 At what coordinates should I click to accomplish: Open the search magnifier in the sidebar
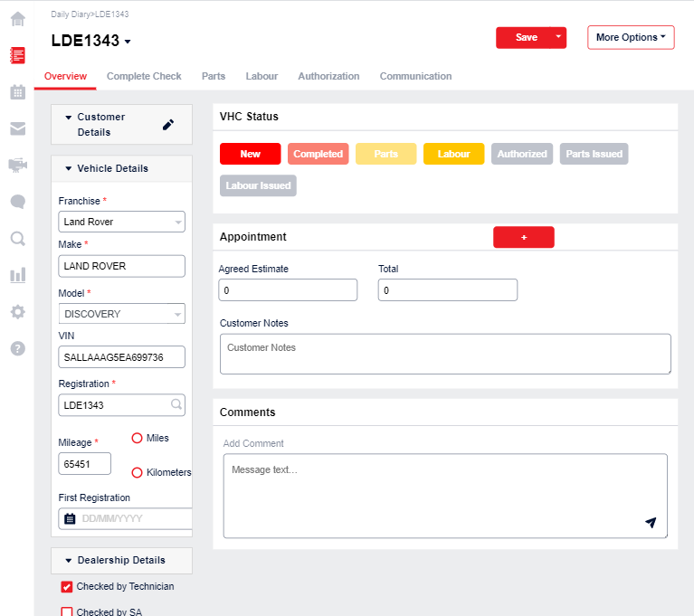[x=17, y=239]
